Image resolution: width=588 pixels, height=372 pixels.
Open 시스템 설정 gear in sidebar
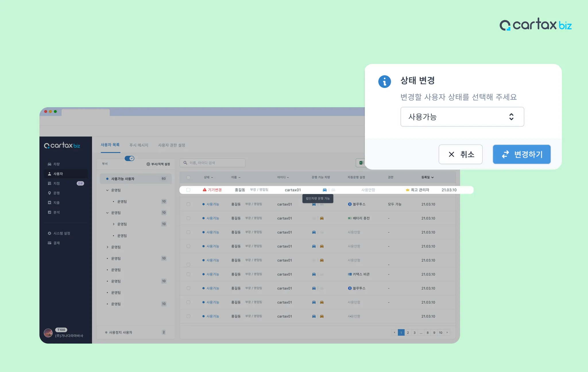(x=49, y=233)
